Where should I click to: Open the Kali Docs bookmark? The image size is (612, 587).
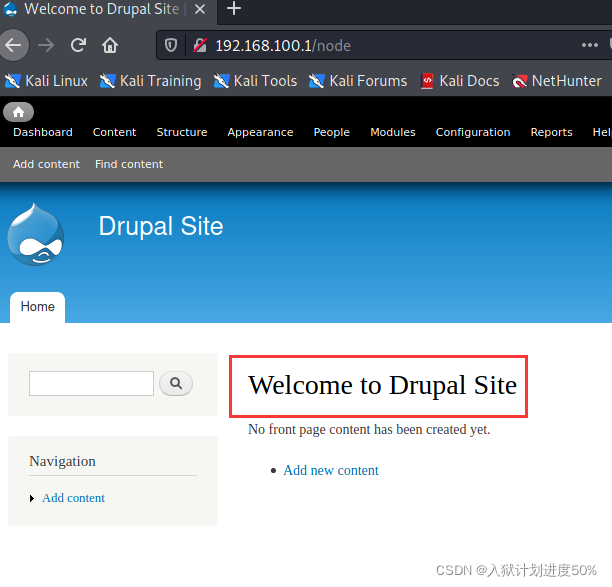[460, 81]
